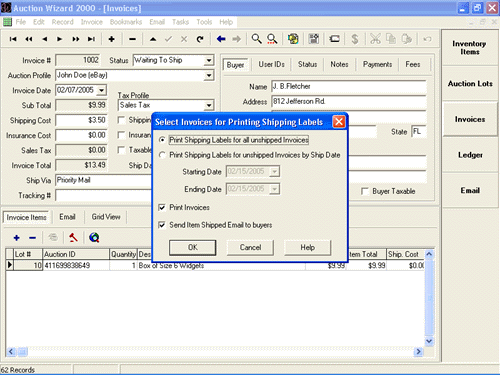This screenshot has height=375, width=500.
Task: Go to the first record in the navigator
Action: (13, 39)
